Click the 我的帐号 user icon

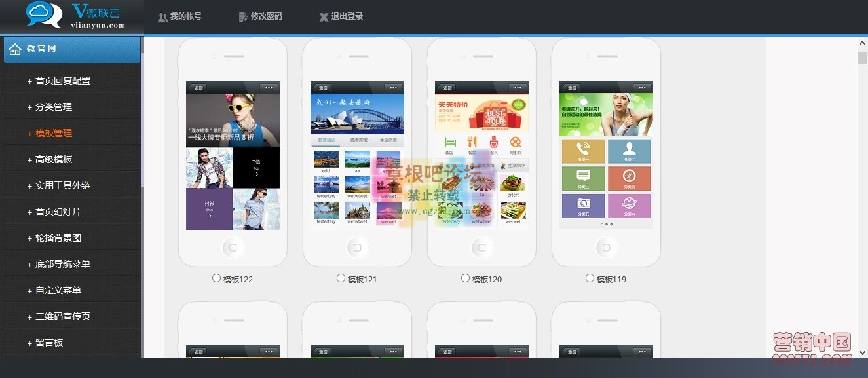click(x=162, y=17)
